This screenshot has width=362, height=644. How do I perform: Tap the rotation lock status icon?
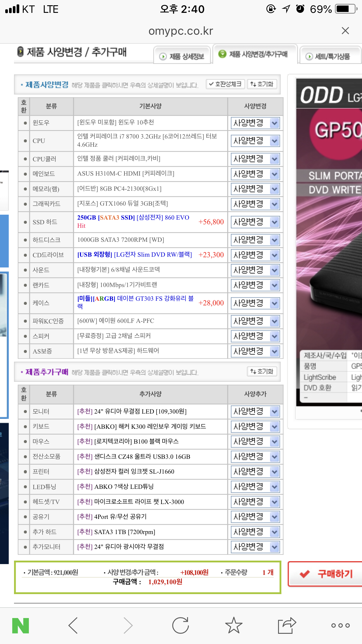(271, 9)
